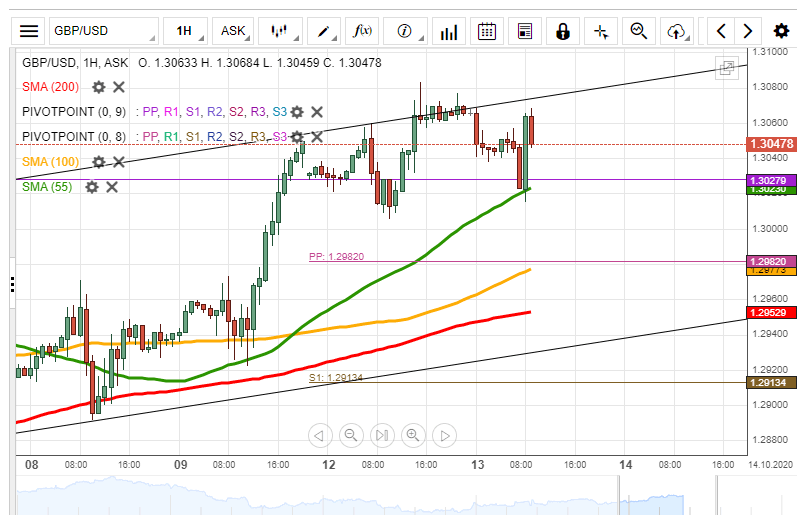
Task: Click the PP: 1.29820 line label
Action: tap(336, 256)
